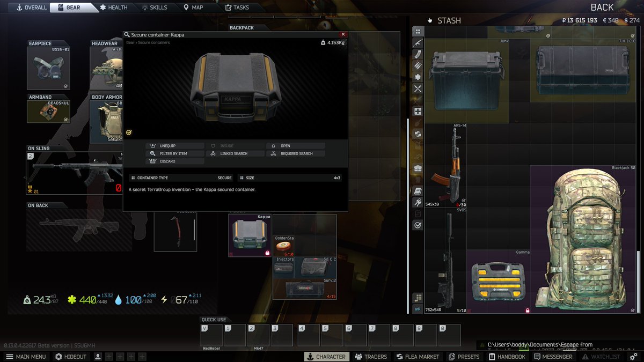644x362 pixels.
Task: Click the BACK button
Action: (x=602, y=8)
